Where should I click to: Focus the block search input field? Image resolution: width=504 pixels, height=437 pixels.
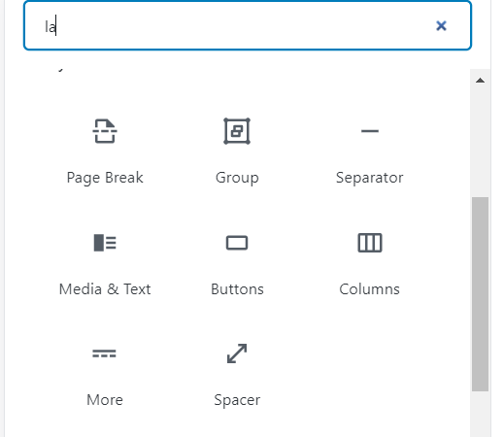click(x=248, y=25)
